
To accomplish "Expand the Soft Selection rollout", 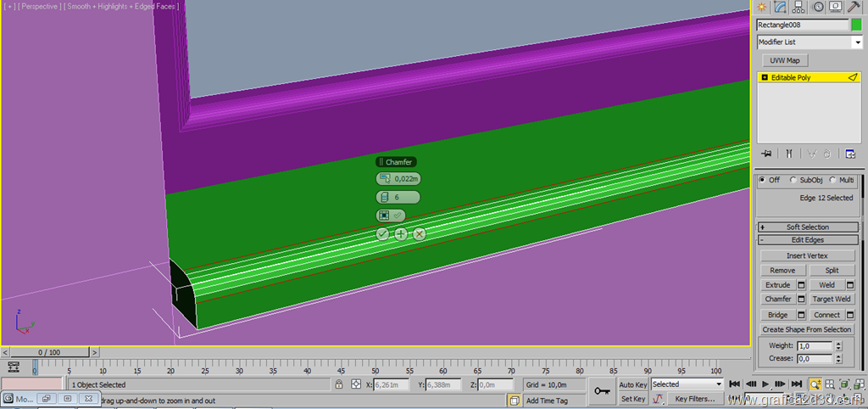I will click(806, 227).
